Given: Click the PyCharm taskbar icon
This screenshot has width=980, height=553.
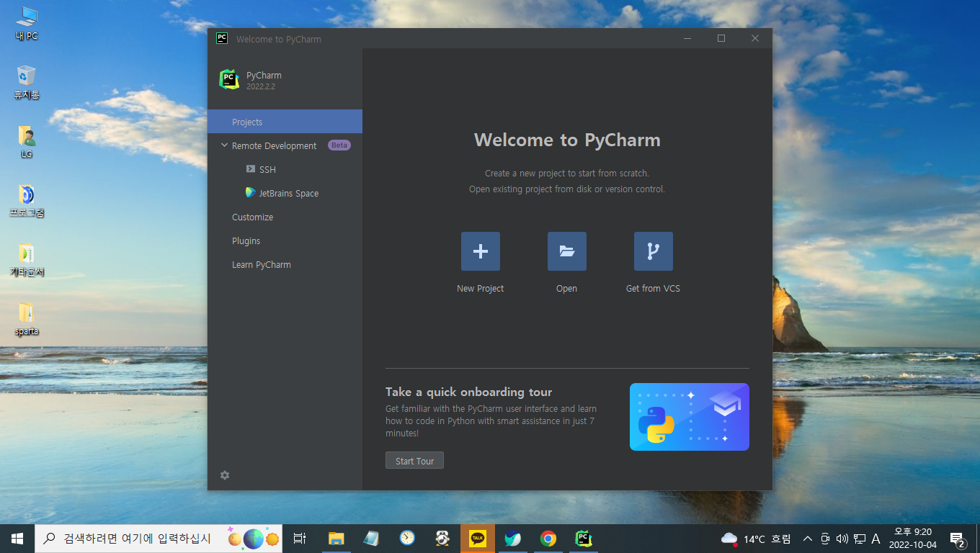Looking at the screenshot, I should 584,539.
